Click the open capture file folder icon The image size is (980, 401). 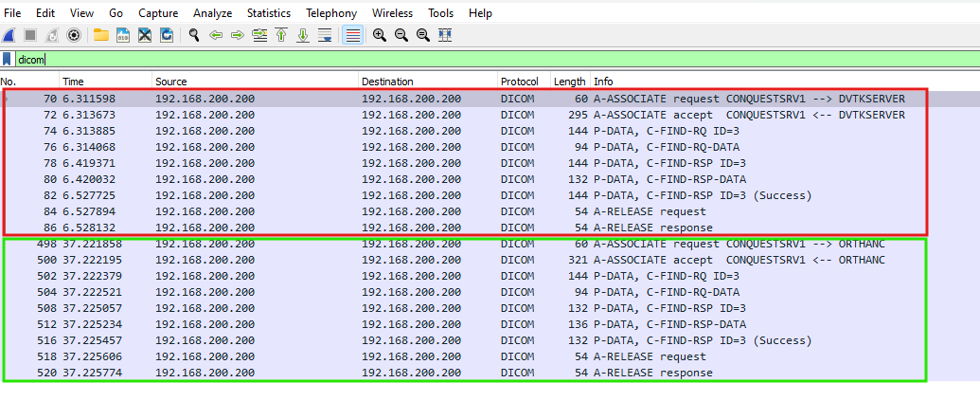pyautogui.click(x=101, y=35)
